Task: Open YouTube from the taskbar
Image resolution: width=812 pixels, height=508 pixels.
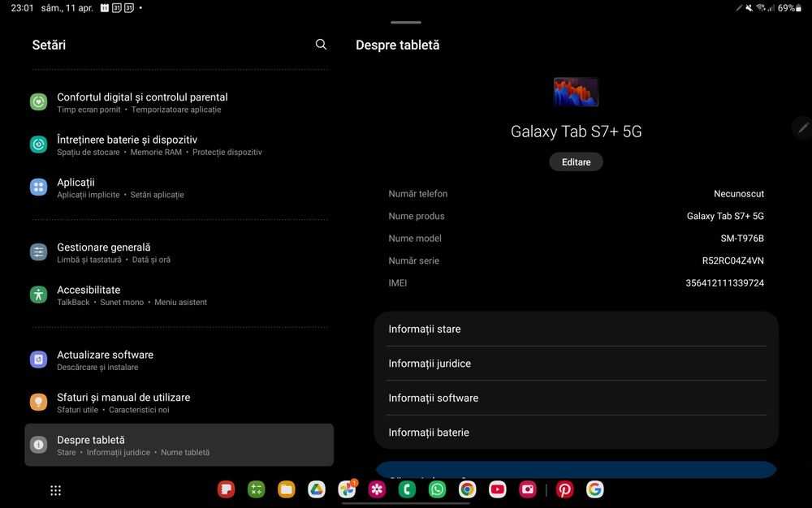Action: click(x=498, y=489)
